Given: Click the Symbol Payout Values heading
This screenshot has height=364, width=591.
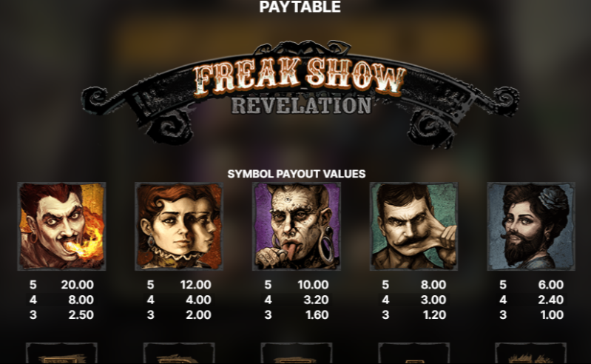Looking at the screenshot, I should (297, 174).
